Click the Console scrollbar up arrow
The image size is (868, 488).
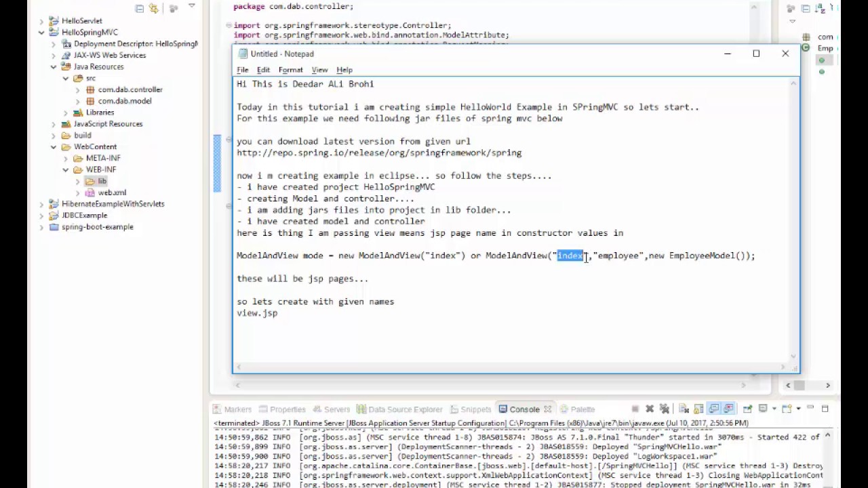pos(827,436)
